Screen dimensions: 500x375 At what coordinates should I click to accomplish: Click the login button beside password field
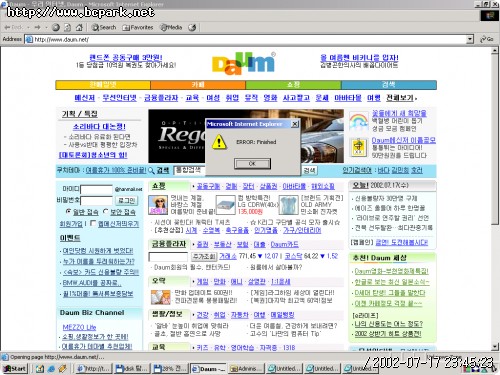pyautogui.click(x=127, y=201)
